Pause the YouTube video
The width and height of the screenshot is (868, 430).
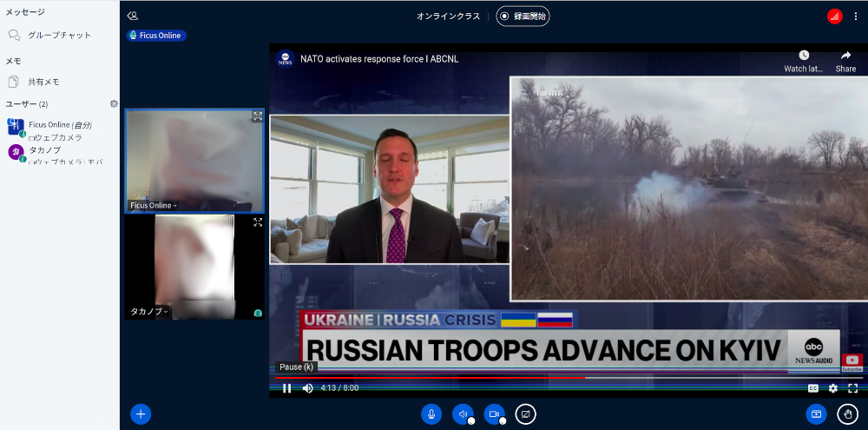(286, 388)
